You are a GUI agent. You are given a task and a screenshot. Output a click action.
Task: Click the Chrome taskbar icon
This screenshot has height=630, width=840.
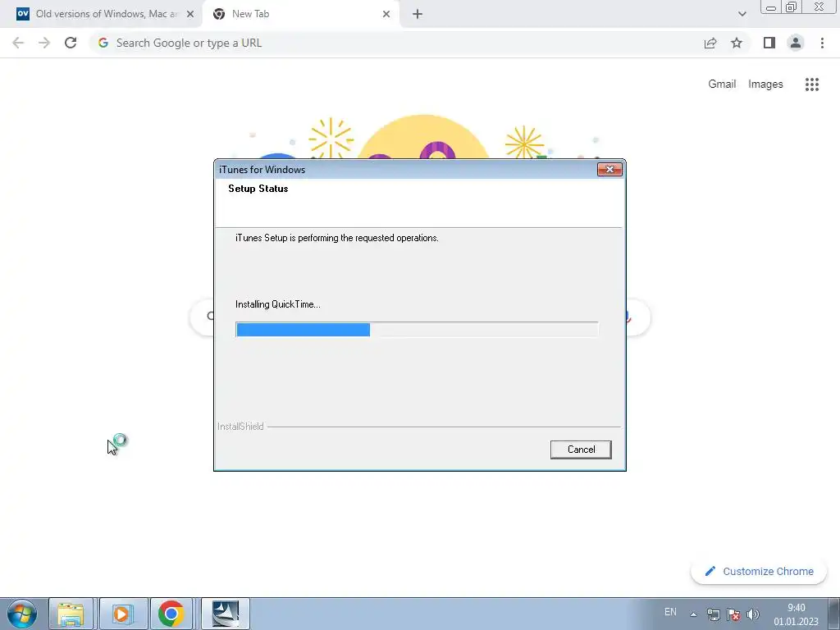(x=171, y=614)
